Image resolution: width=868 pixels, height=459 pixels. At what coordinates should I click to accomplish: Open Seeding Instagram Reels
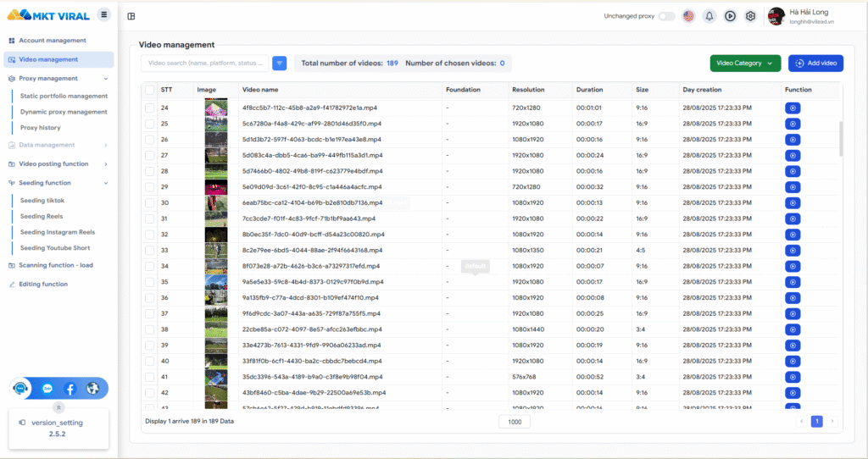point(58,232)
